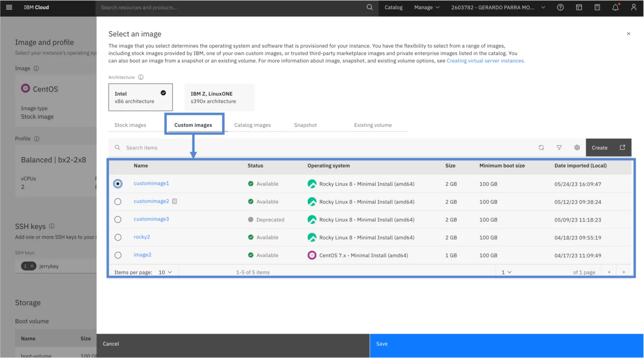644x358 pixels.
Task: Click the Save button
Action: 507,345
